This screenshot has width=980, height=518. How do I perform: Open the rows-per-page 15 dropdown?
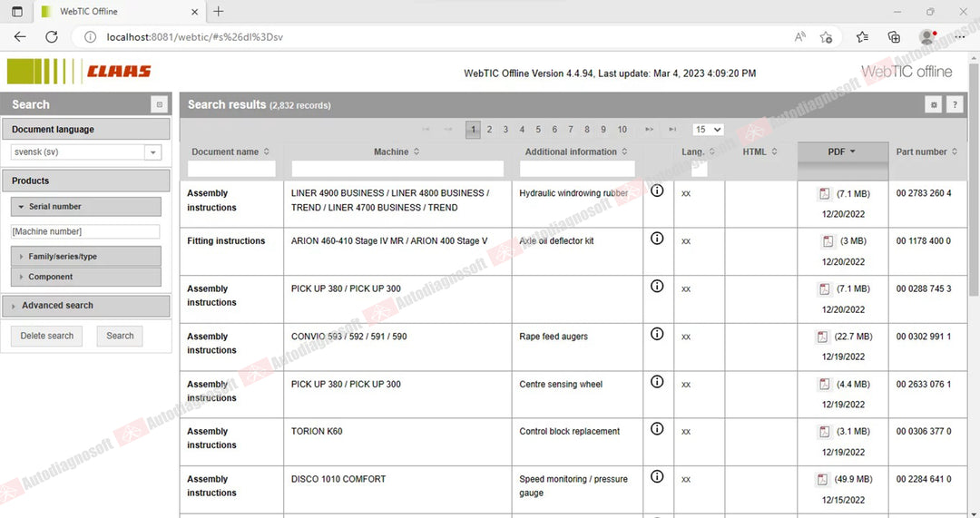pos(708,130)
